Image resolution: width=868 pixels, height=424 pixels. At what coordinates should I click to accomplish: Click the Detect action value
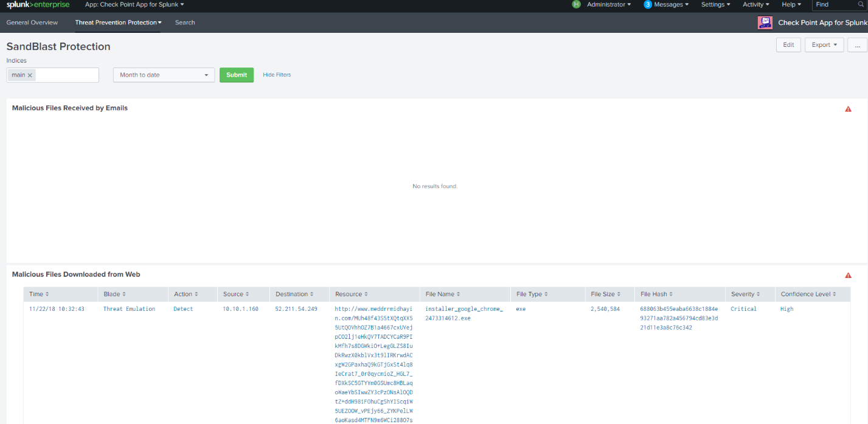[x=183, y=309]
